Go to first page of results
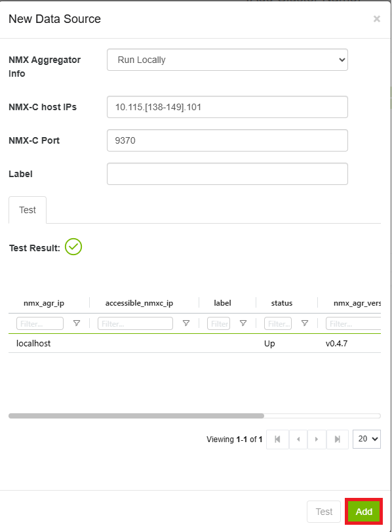 coord(277,440)
